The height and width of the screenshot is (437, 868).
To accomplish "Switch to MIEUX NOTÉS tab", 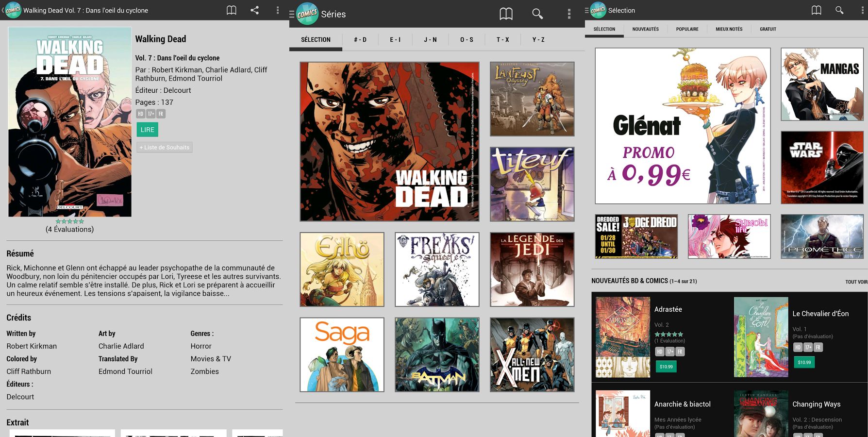I will (x=729, y=29).
